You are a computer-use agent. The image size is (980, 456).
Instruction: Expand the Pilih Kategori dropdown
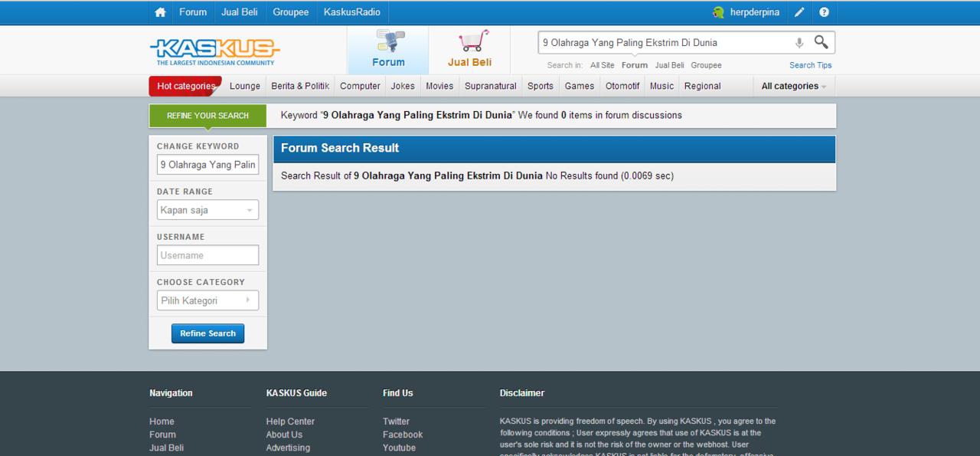207,300
